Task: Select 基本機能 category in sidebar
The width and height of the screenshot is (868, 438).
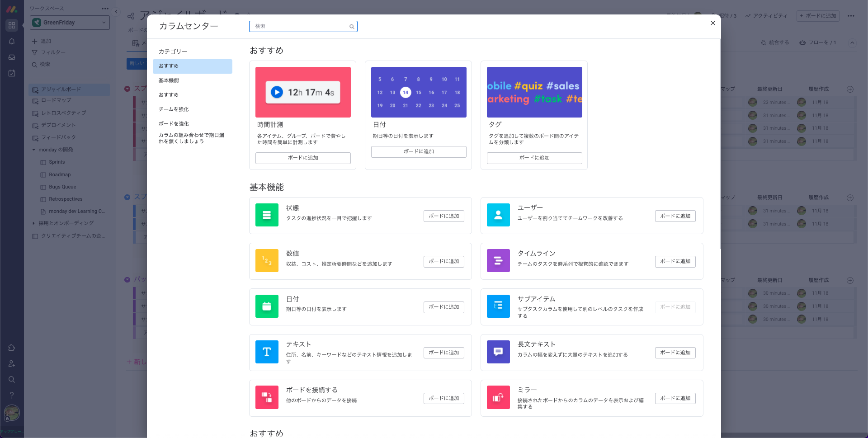Action: [169, 80]
